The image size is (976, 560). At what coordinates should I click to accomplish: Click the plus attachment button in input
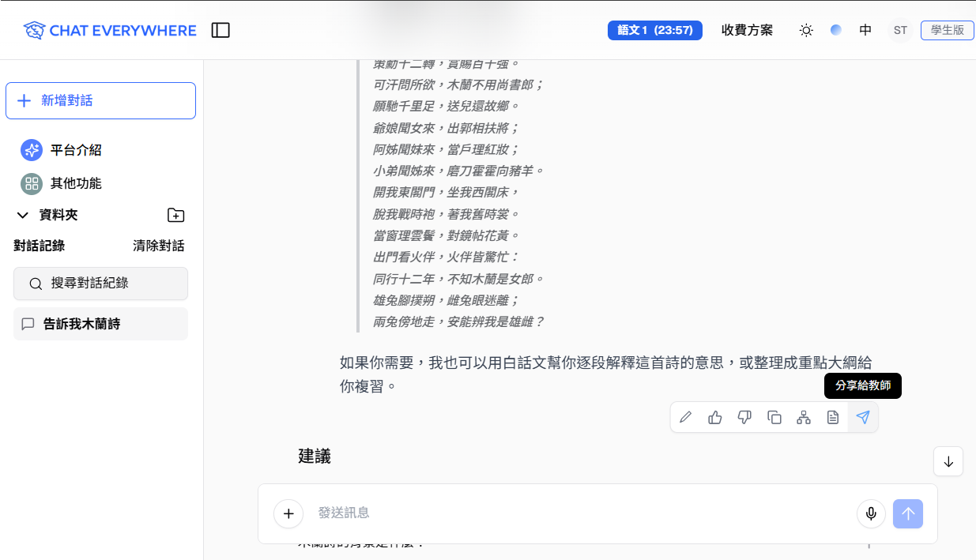[288, 514]
